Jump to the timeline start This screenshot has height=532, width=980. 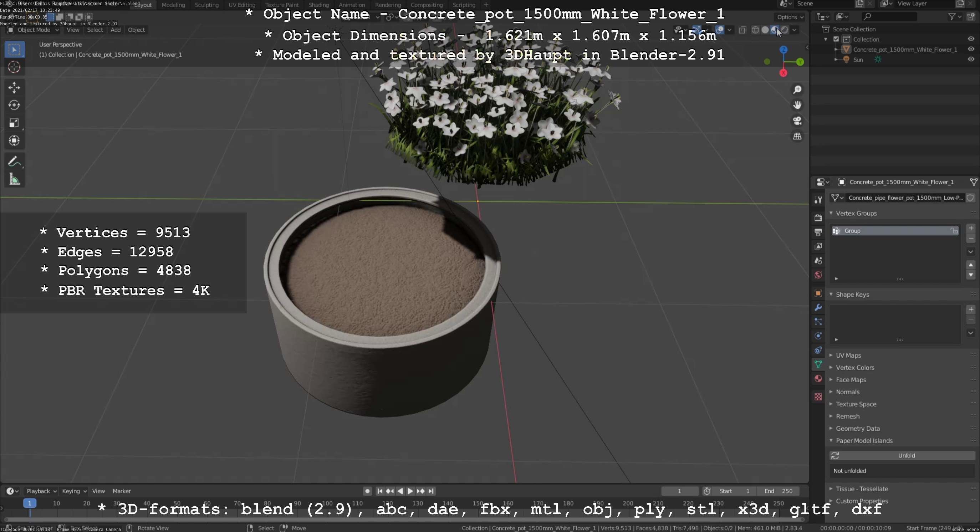click(x=379, y=491)
